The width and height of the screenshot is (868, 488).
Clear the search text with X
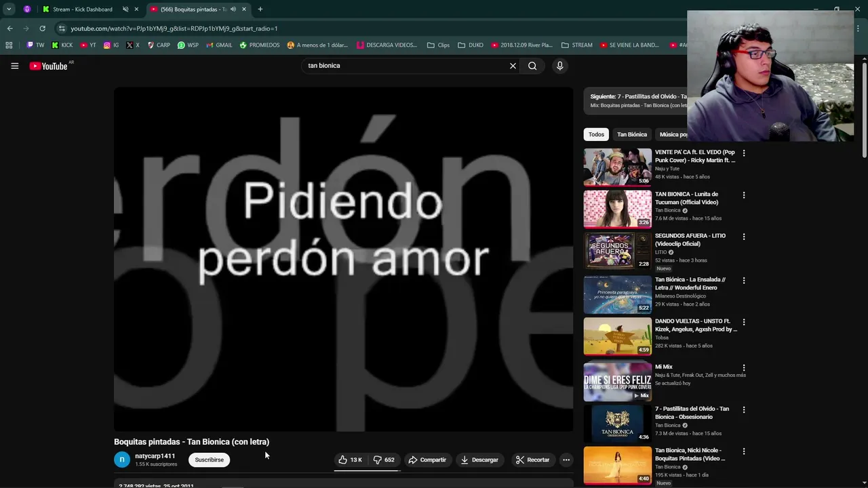click(x=513, y=66)
